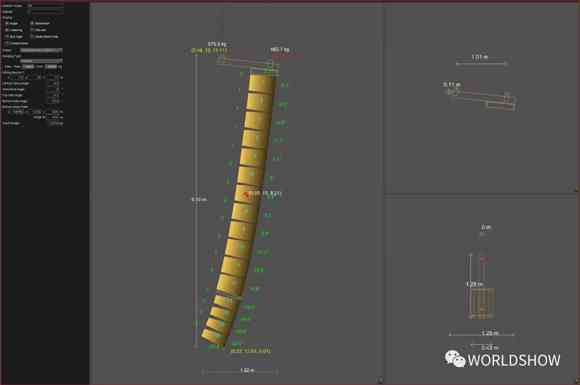Viewport: 580px width, 385px height.
Task: Toggle the top checkbox in Display's second column
Action: (32, 23)
